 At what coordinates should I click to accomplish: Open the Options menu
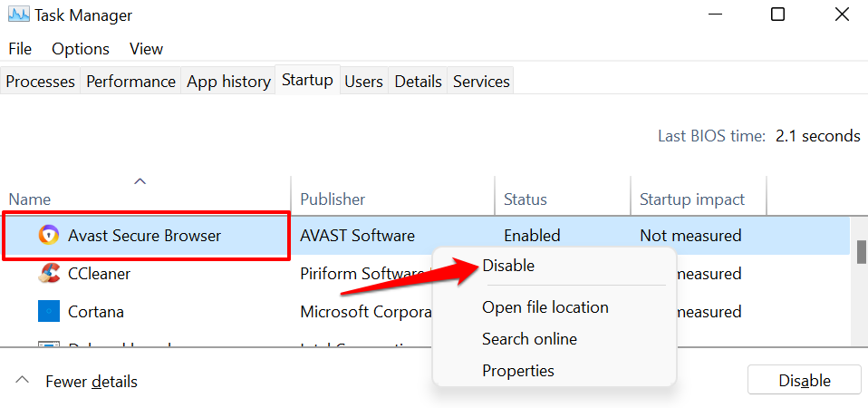81,49
